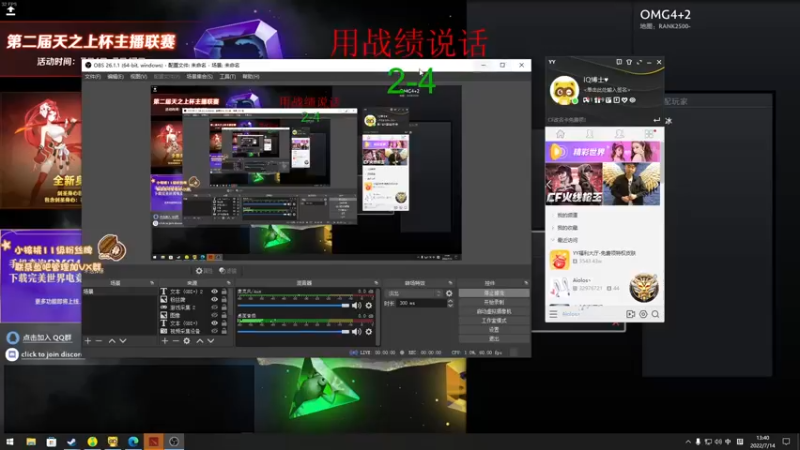Open YY main menu hamburger icon
The image size is (800, 450).
(x=553, y=314)
